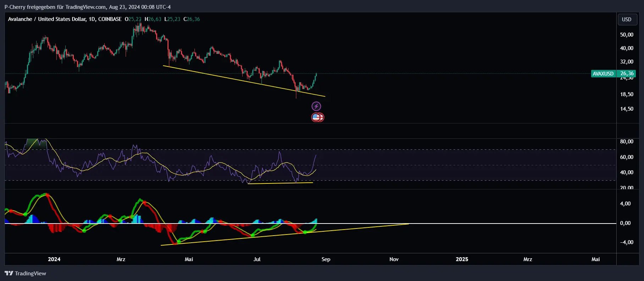Click the MACD 4,00 axis label
Screen dimensions: 644x281
tap(625, 204)
